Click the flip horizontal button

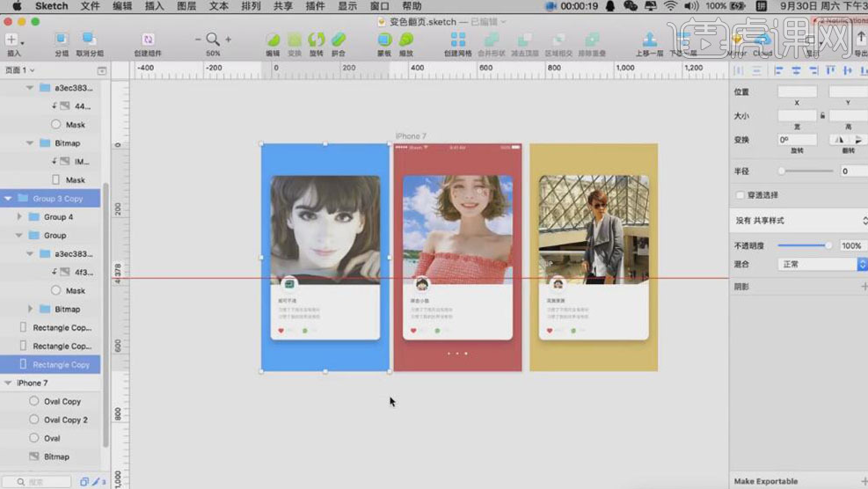tap(839, 140)
